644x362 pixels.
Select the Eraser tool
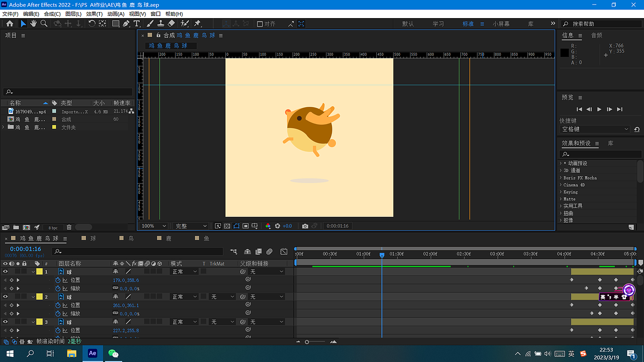point(171,24)
